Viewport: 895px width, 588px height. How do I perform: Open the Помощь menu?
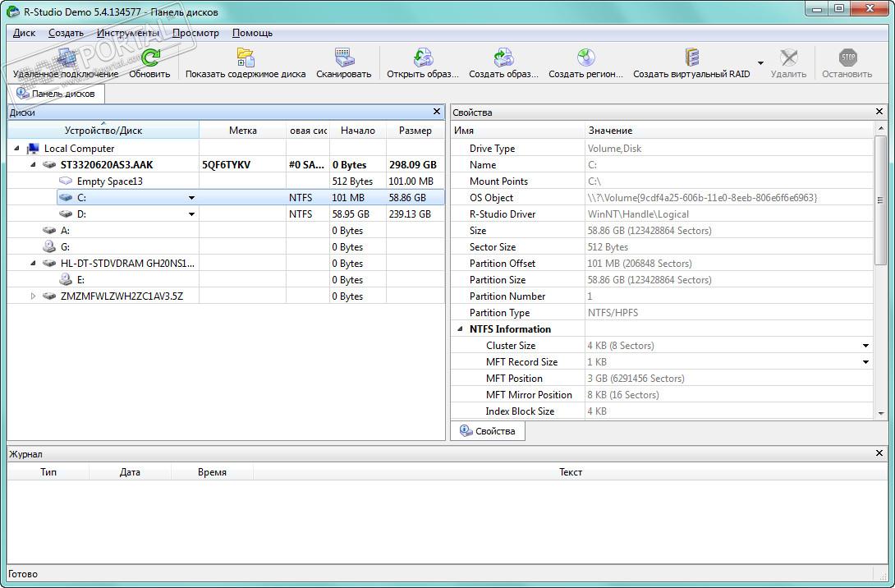point(252,33)
